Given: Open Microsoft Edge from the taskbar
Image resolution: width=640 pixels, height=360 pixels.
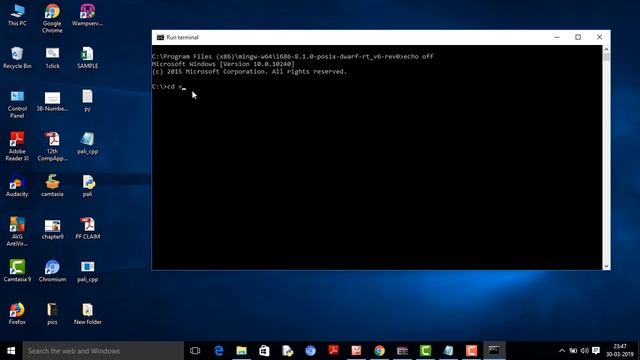Looking at the screenshot, I should click(x=218, y=351).
